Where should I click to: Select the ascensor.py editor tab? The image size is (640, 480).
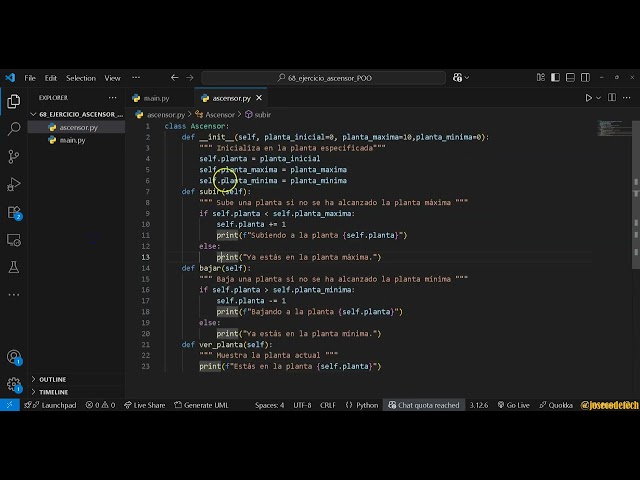click(231, 98)
